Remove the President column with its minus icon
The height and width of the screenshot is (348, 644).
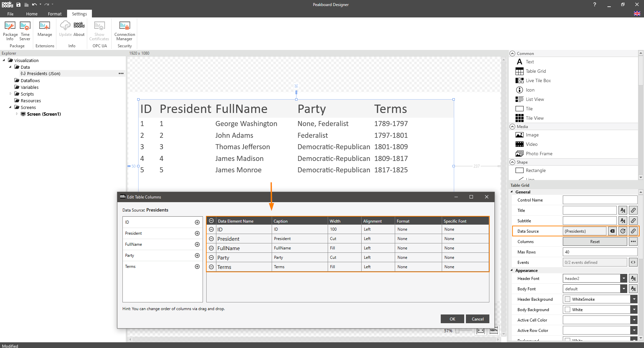pyautogui.click(x=211, y=239)
